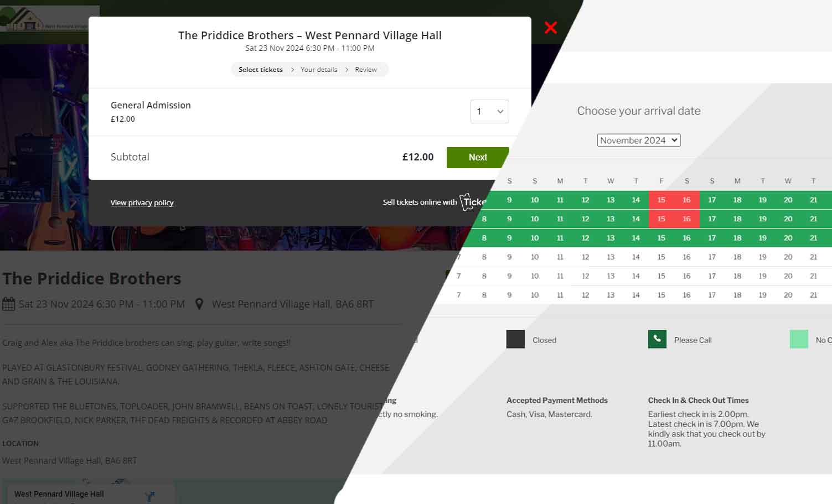The image size is (832, 504).
Task: Click the green Next button
Action: 478,158
